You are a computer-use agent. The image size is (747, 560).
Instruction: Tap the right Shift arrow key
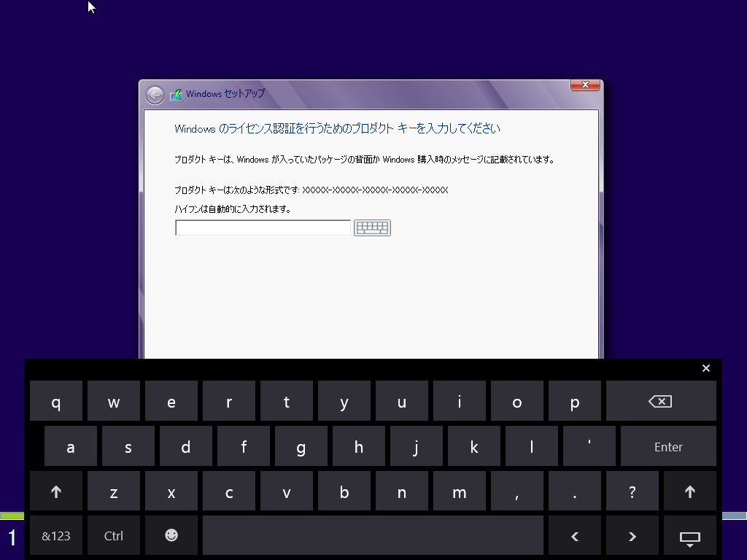tap(690, 491)
